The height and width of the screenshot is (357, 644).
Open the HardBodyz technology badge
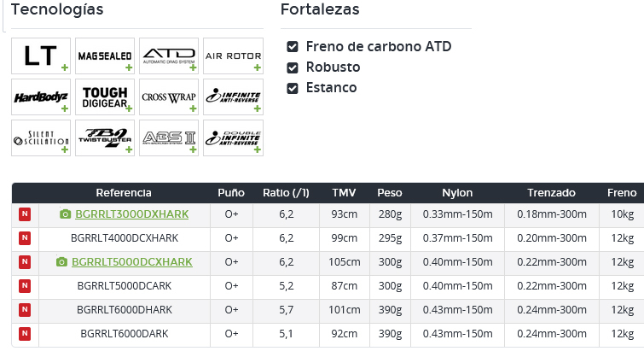pos(41,97)
